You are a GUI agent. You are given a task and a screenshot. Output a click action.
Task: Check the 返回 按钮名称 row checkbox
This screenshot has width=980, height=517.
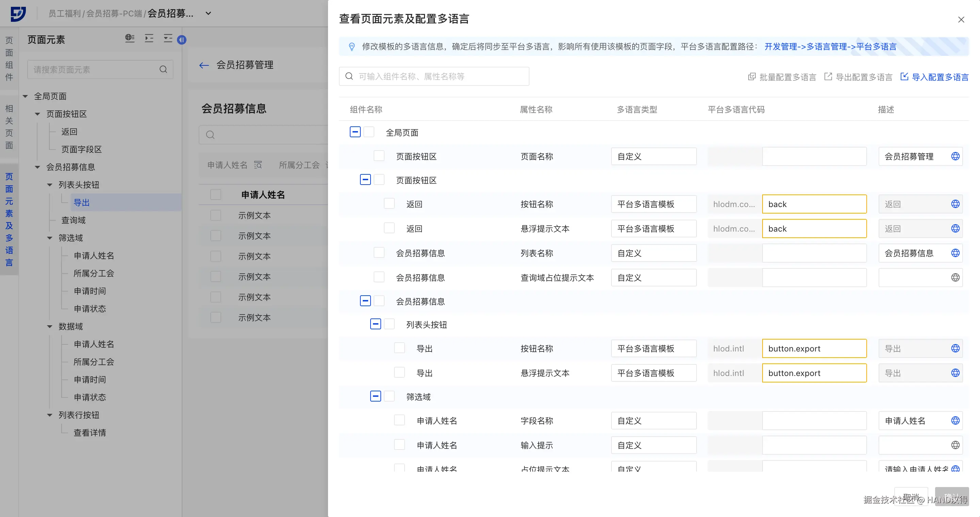(x=389, y=204)
